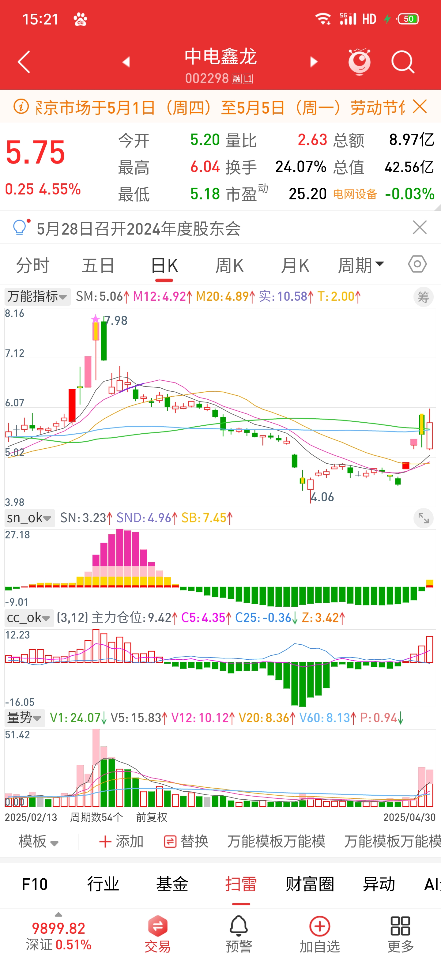Open chart settings hexagon icon
The image size is (441, 980).
[x=417, y=264]
